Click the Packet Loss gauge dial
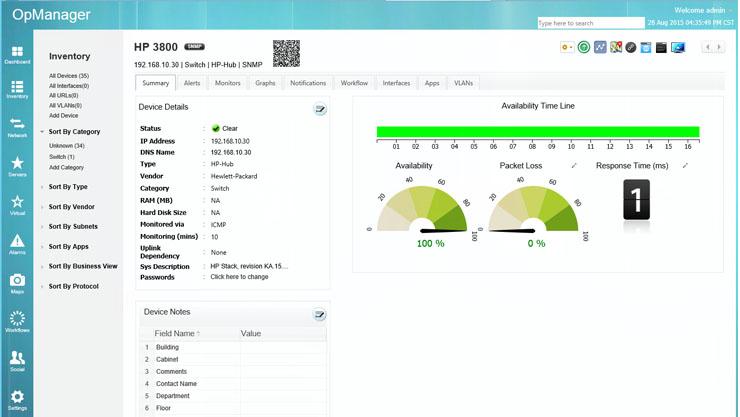The width and height of the screenshot is (740, 417). click(x=533, y=209)
